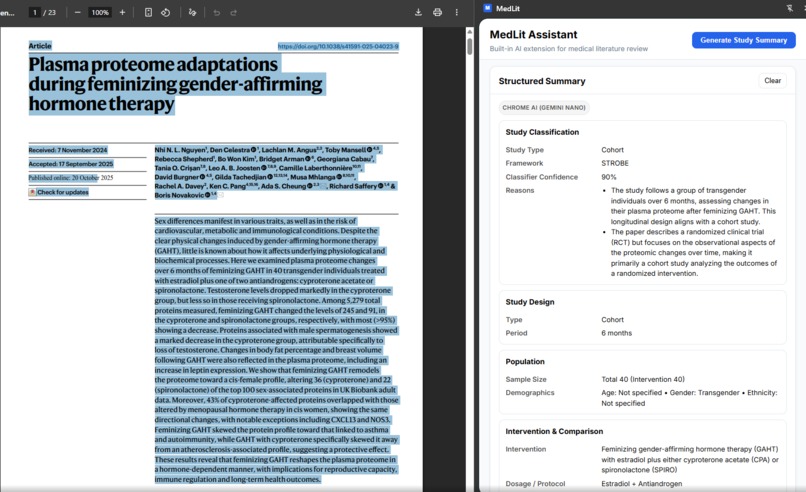Click the "/ 23" total page count
The width and height of the screenshot is (806, 492).
tap(50, 12)
